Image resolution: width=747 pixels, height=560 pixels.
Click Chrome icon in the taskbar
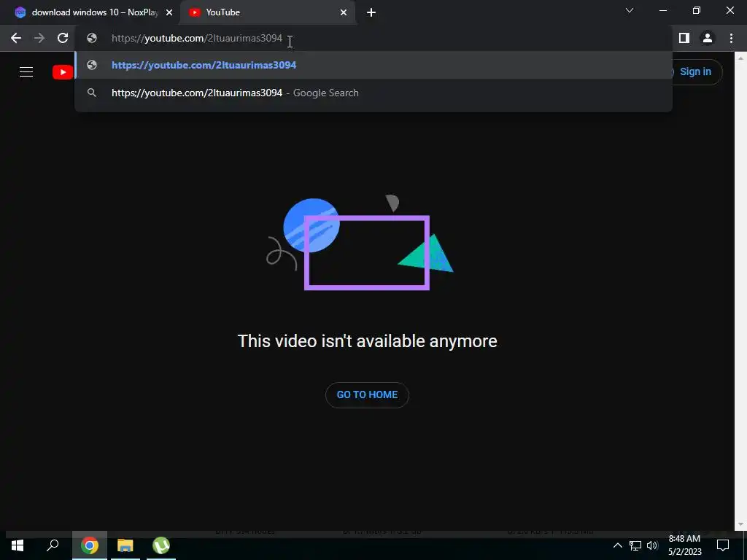90,545
